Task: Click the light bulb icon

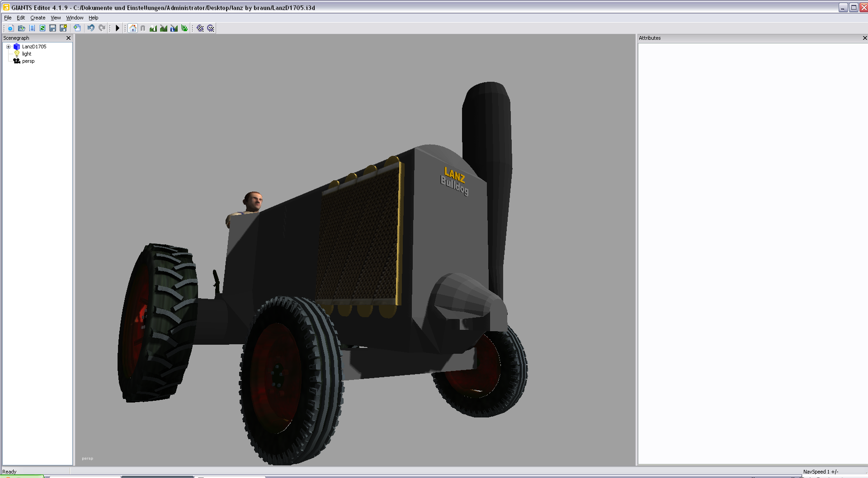Action: tap(17, 54)
